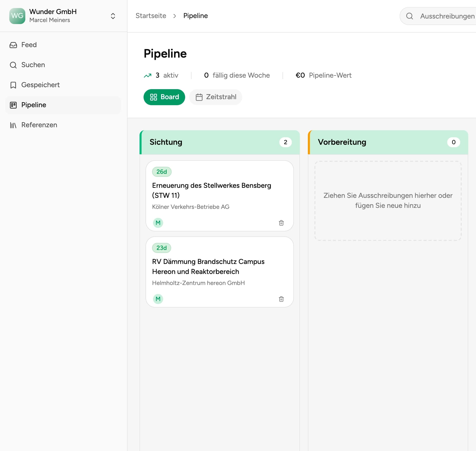476x451 pixels.
Task: Click the Suchen magnifier icon in sidebar
Action: 13,65
